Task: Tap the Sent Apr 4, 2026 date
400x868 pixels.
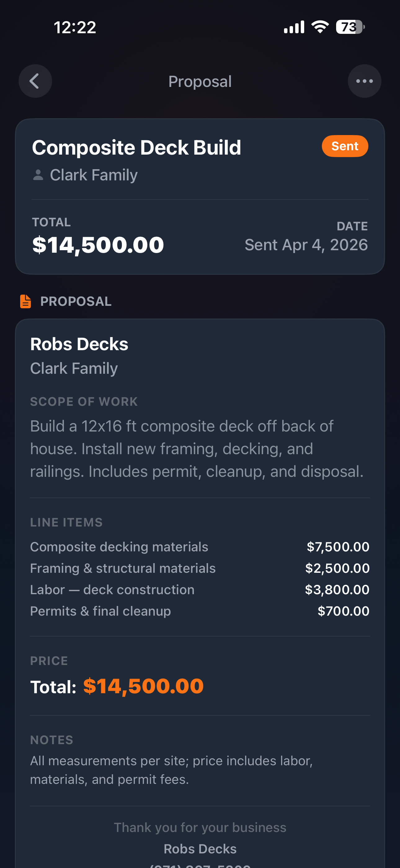Action: point(306,245)
